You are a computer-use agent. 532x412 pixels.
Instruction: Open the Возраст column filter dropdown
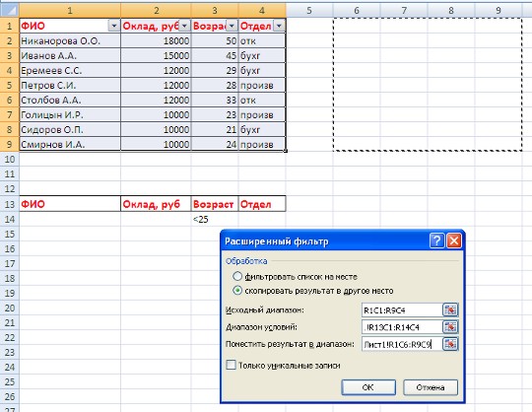232,26
